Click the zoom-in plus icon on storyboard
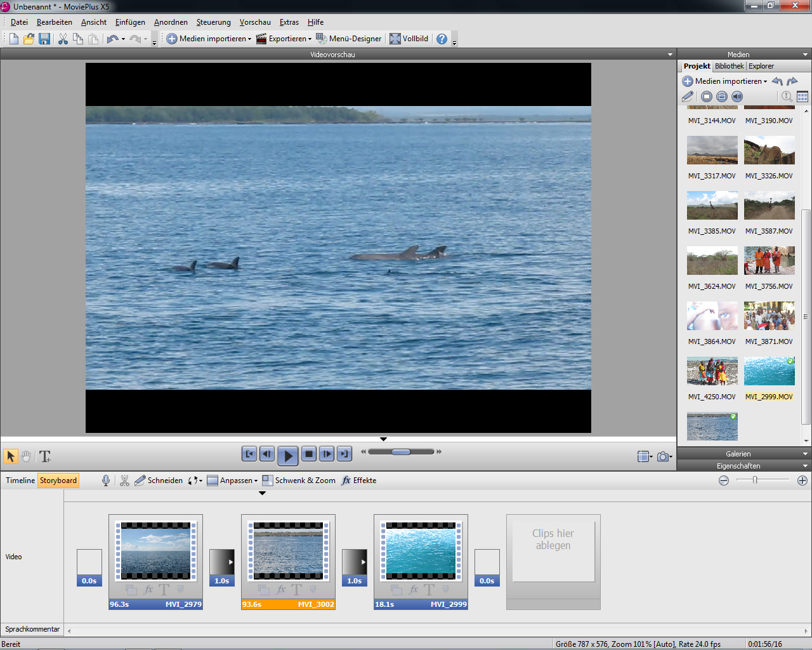 click(802, 481)
